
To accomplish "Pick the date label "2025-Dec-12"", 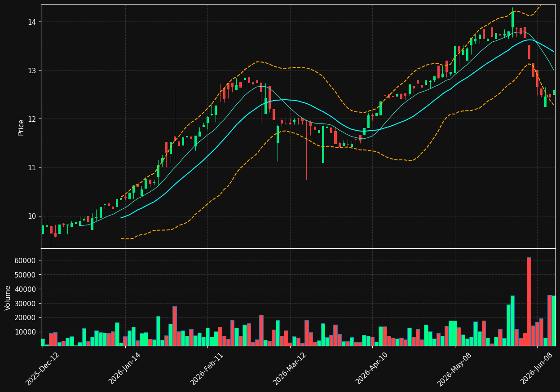I will 43,369.
